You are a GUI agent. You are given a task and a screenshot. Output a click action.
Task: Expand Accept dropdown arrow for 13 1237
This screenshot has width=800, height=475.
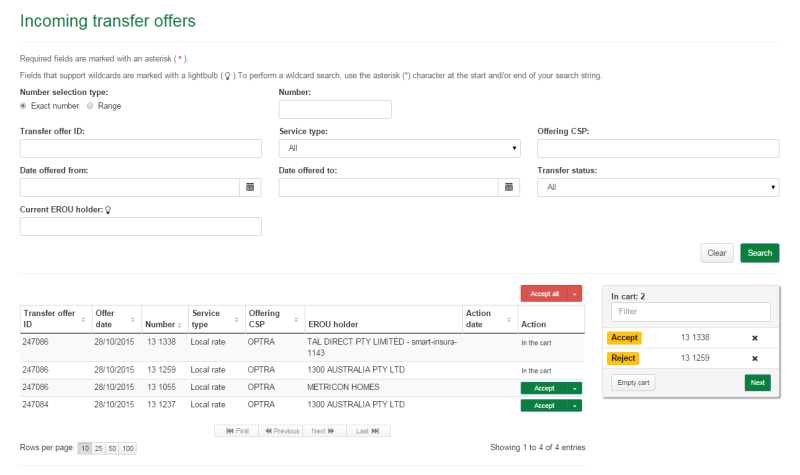click(x=574, y=406)
